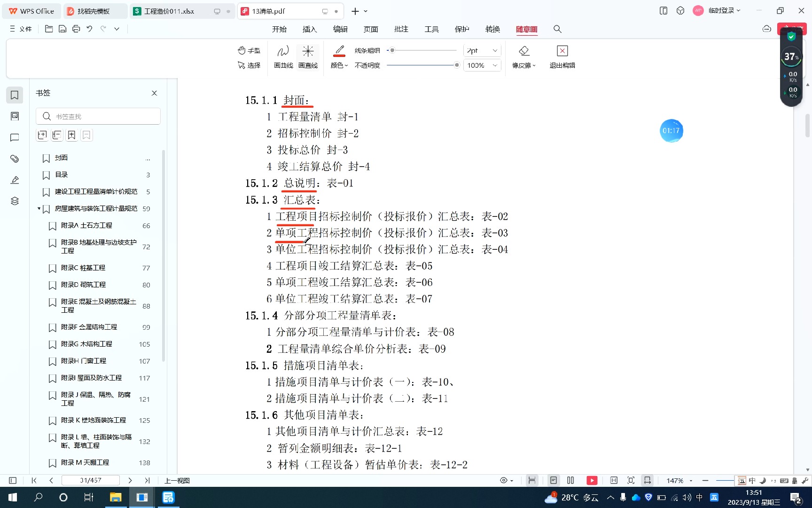The image size is (812, 508).
Task: Select the hand tool (手型)
Action: [x=249, y=50]
